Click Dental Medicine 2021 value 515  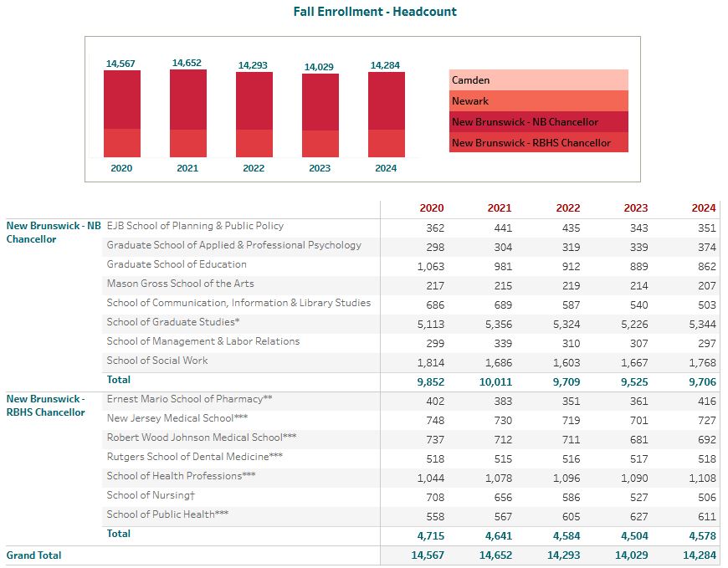(x=503, y=459)
